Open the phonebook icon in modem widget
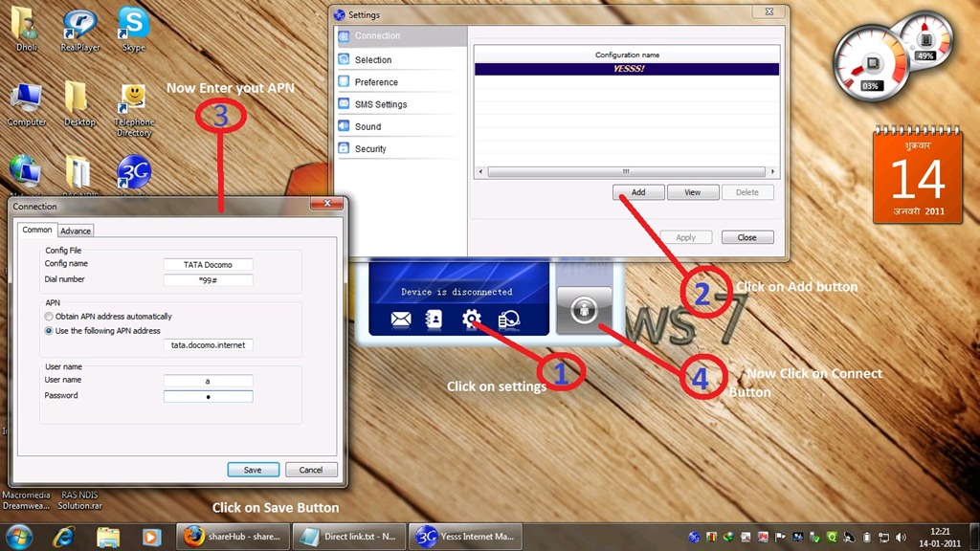 click(434, 320)
